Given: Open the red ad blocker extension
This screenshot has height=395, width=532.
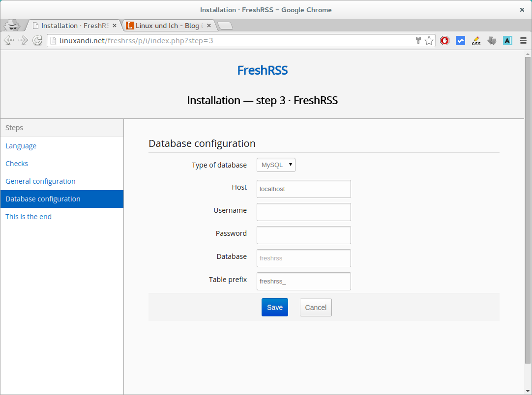Looking at the screenshot, I should click(444, 41).
